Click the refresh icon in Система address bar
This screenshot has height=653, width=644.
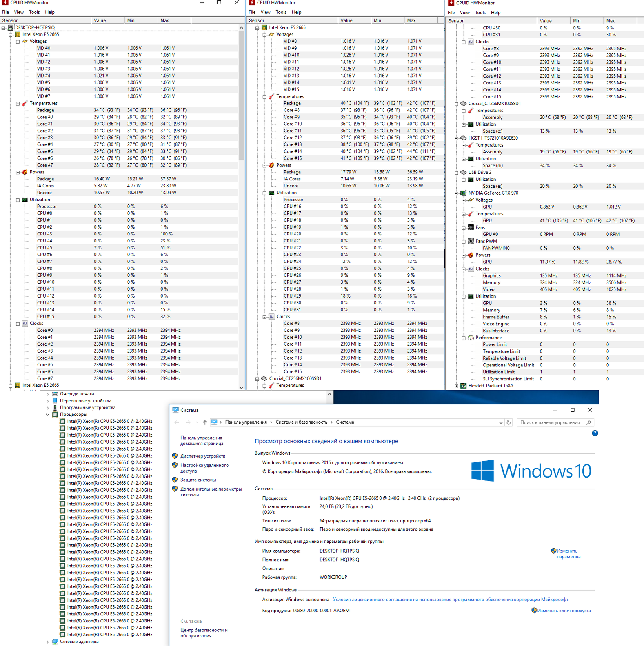[509, 422]
